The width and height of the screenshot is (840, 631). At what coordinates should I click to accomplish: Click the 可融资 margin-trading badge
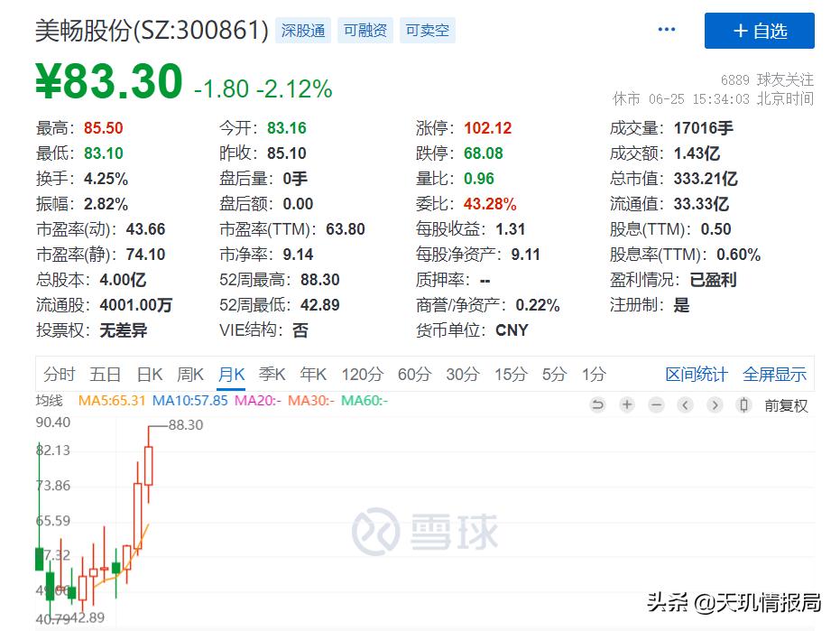point(365,29)
